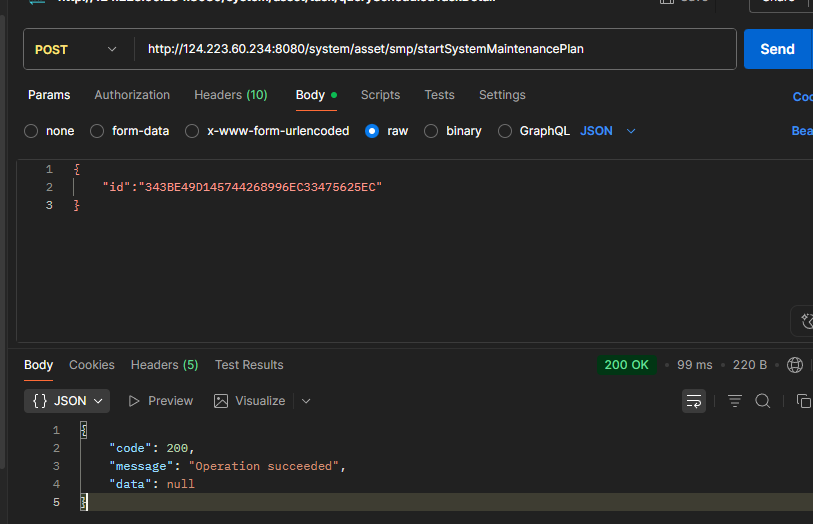Copy the response body to clipboard
The height and width of the screenshot is (524, 813).
coord(803,401)
